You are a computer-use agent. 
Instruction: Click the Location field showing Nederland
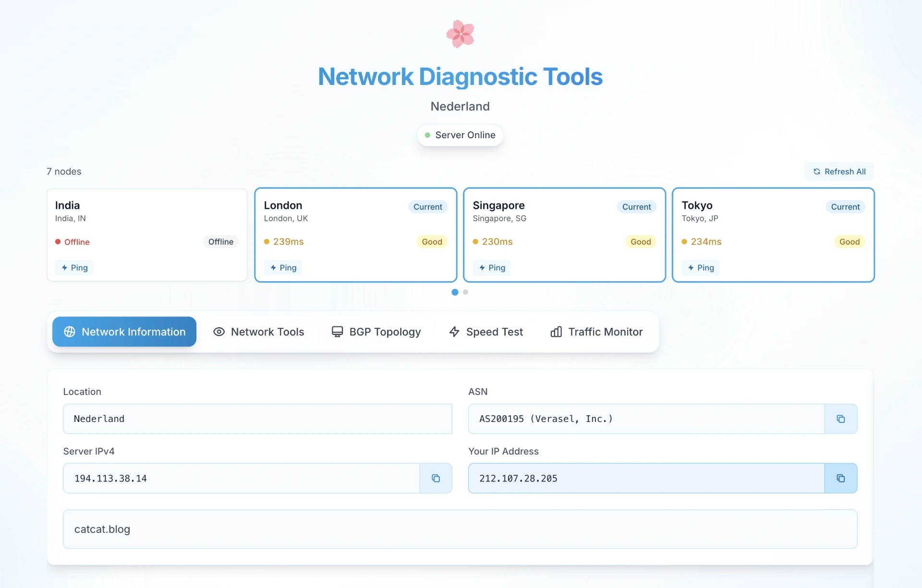[257, 419]
